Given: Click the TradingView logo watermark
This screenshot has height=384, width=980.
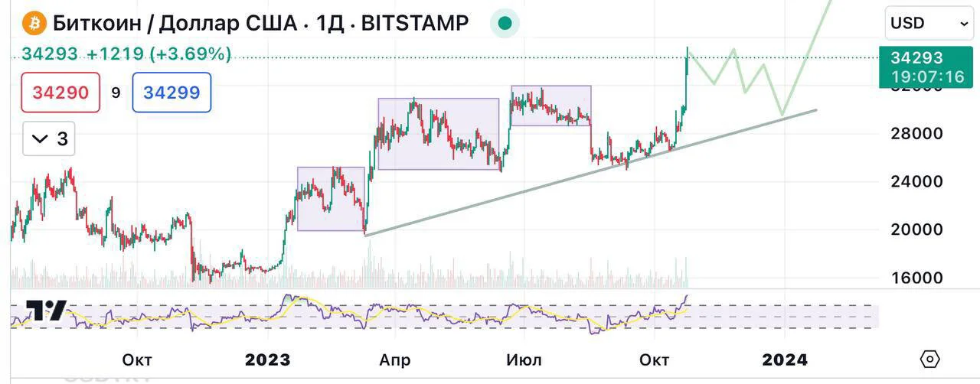Looking at the screenshot, I should pyautogui.click(x=46, y=311).
